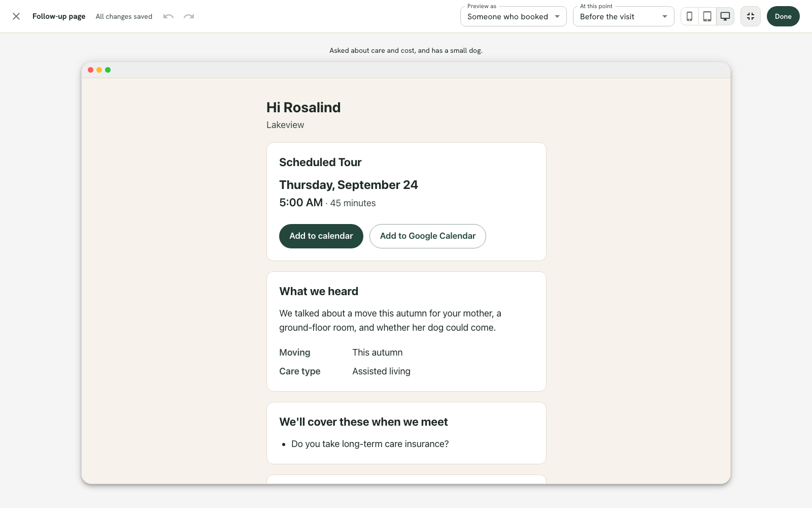
Task: Click the What we heard heading
Action: (319, 292)
